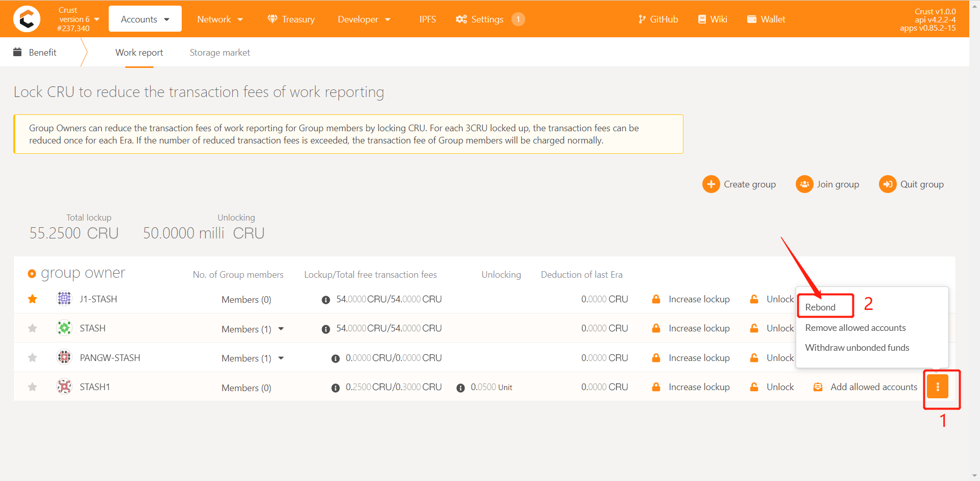Viewport: 980px width, 481px height.
Task: Click the info icon in STASH lockup
Action: (x=326, y=329)
